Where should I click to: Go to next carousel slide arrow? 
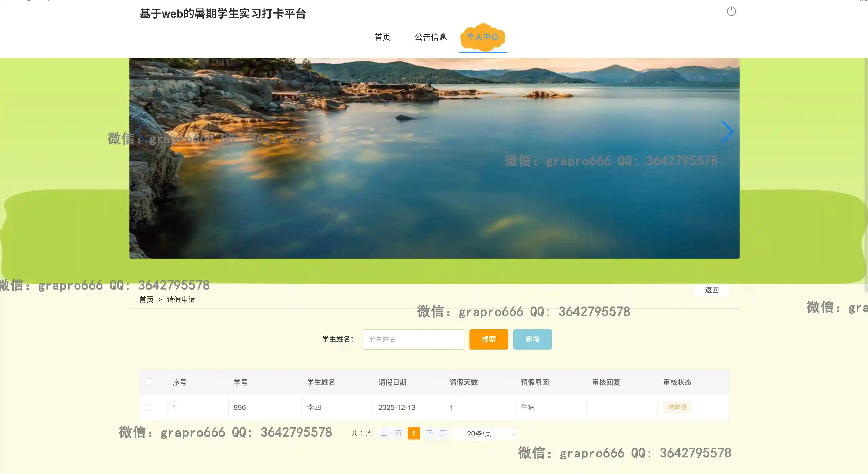(x=727, y=132)
